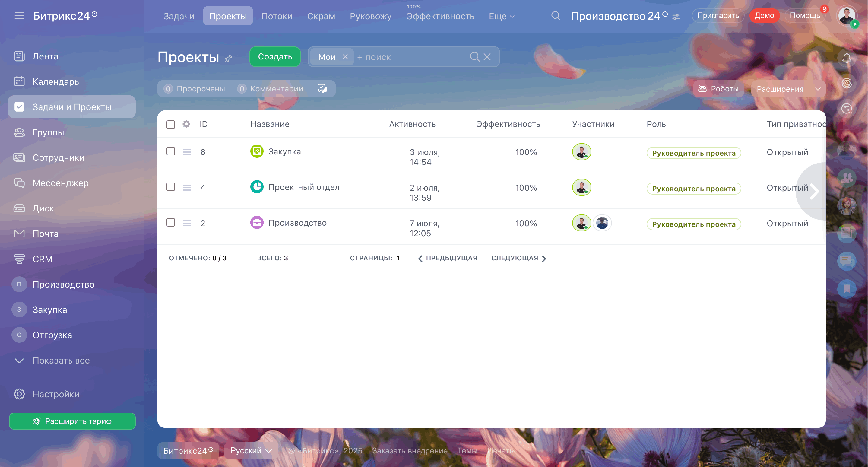Toggle the select-all header checkbox

tap(171, 124)
